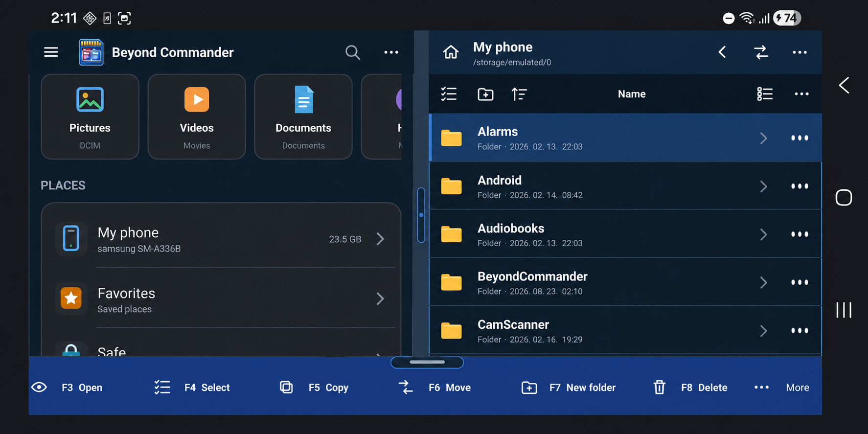868x434 pixels.
Task: Select the Alarms folder row
Action: pos(625,138)
